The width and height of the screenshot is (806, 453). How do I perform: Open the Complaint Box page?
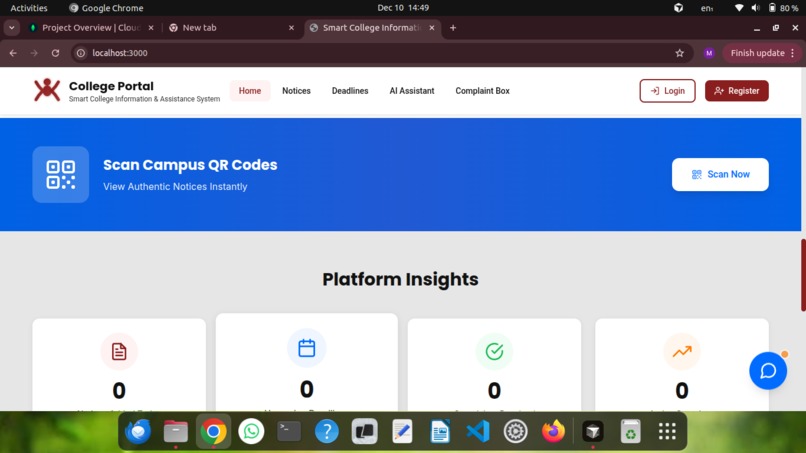(482, 90)
